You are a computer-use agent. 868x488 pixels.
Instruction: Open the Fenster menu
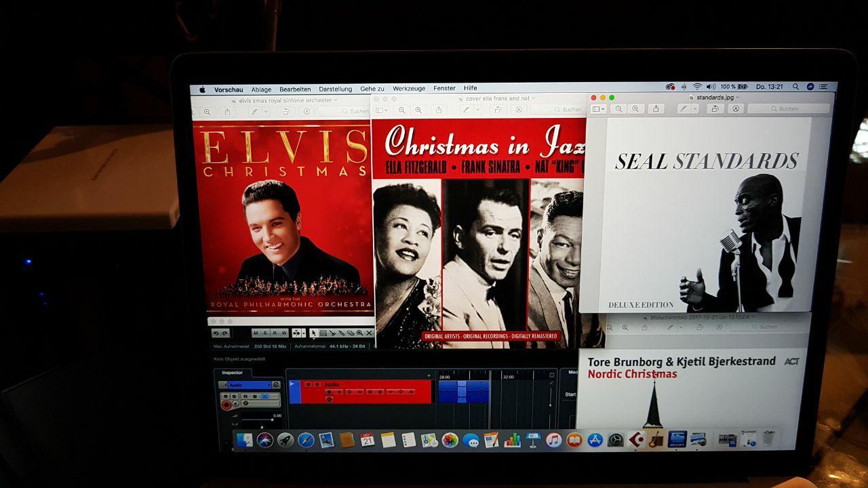tap(445, 88)
